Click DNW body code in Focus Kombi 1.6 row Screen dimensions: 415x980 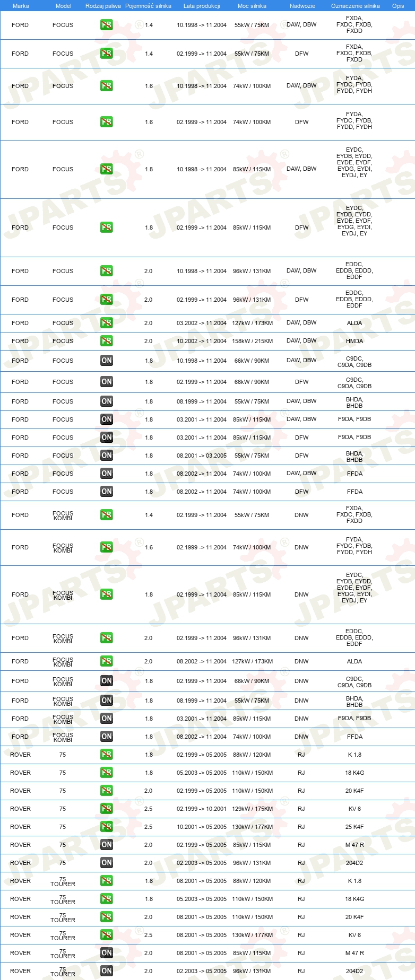301,547
